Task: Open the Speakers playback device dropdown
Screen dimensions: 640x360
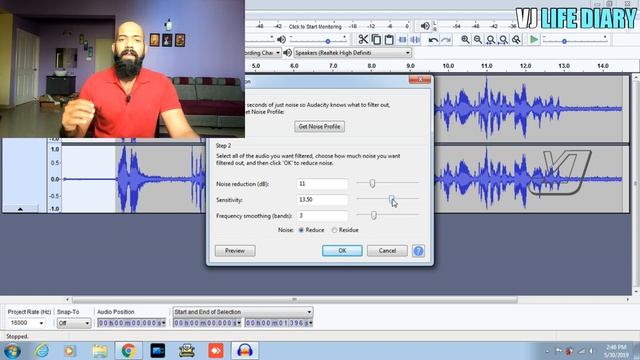Action: click(352, 53)
